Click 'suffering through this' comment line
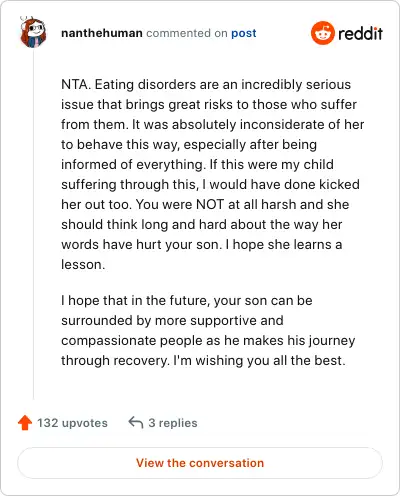The image size is (400, 496). (210, 184)
